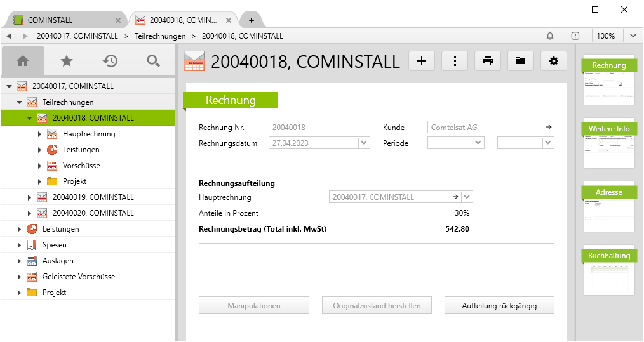Select 20040019, COMINSTALL in the tree
The image size is (644, 342).
click(93, 197)
